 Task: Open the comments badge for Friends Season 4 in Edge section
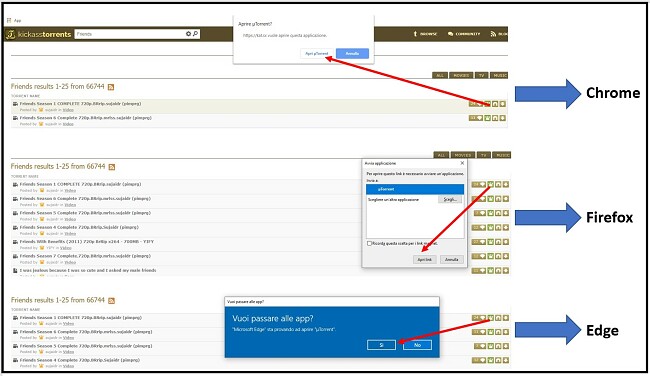tap(479, 360)
